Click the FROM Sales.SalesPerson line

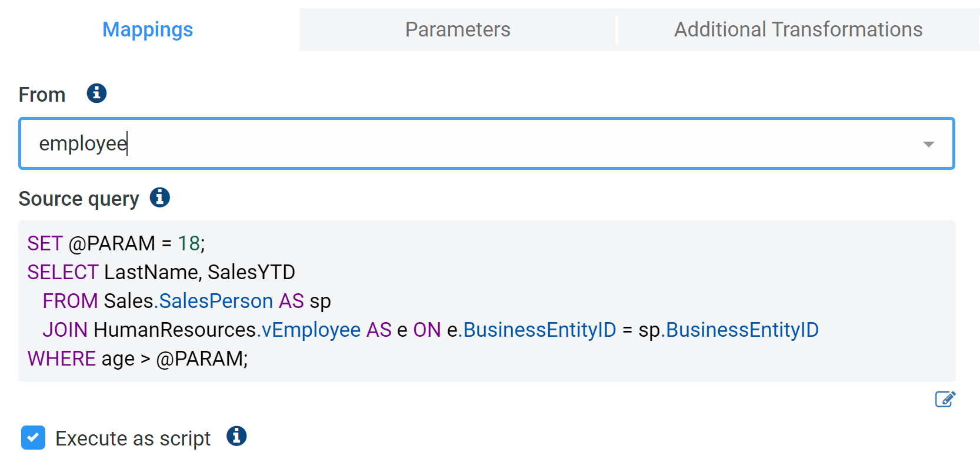186,301
